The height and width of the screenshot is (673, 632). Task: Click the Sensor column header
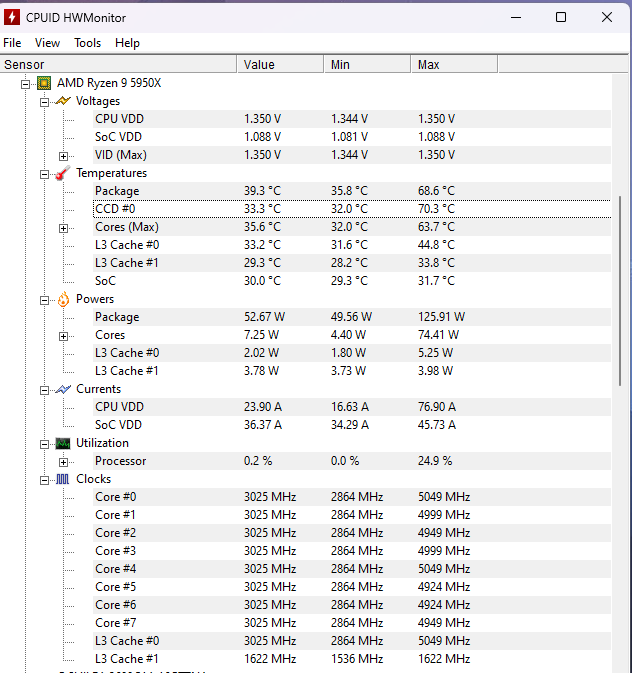tap(118, 64)
